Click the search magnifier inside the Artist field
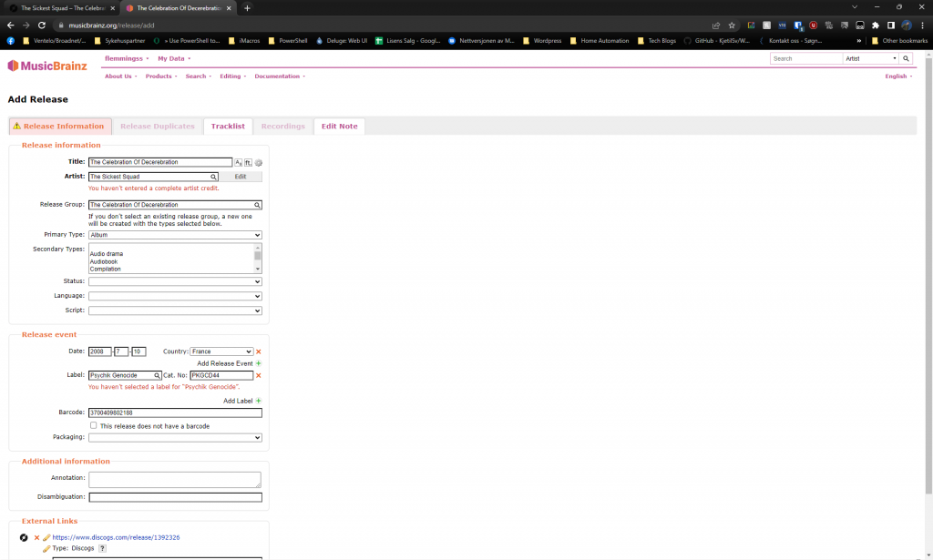Screen dimensions: 933x560 point(213,177)
